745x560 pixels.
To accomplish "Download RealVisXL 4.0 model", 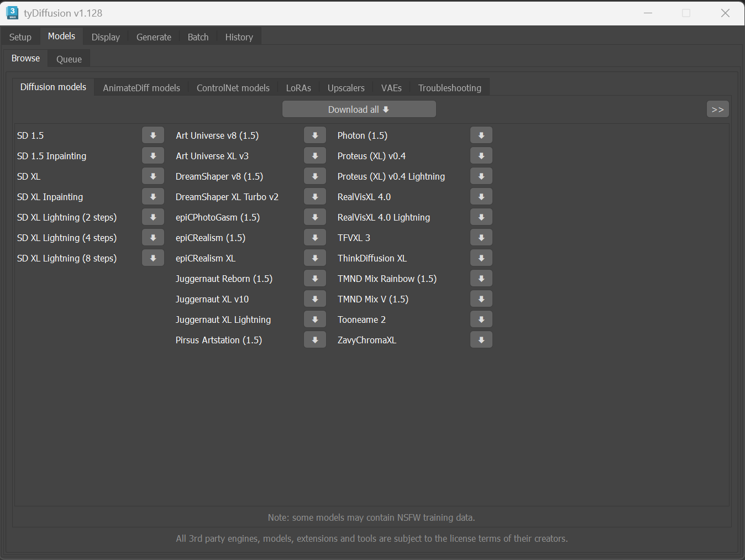I will click(x=481, y=197).
